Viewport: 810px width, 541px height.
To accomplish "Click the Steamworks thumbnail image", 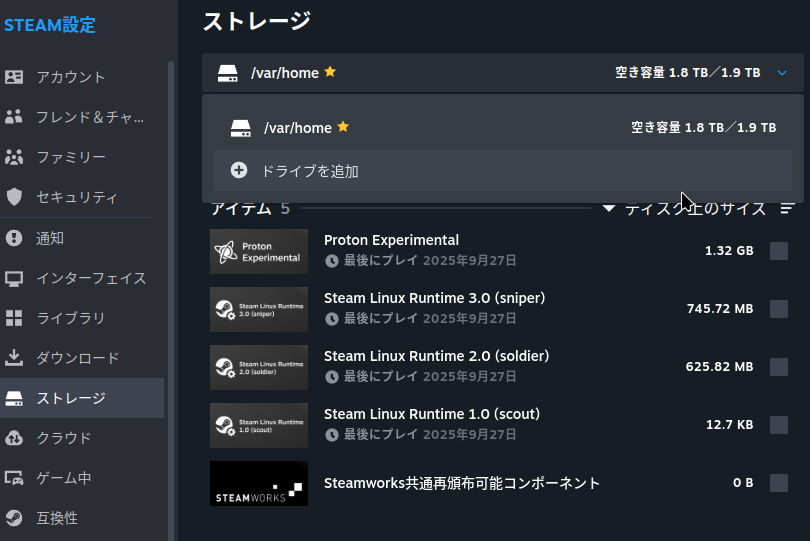I will [x=259, y=483].
